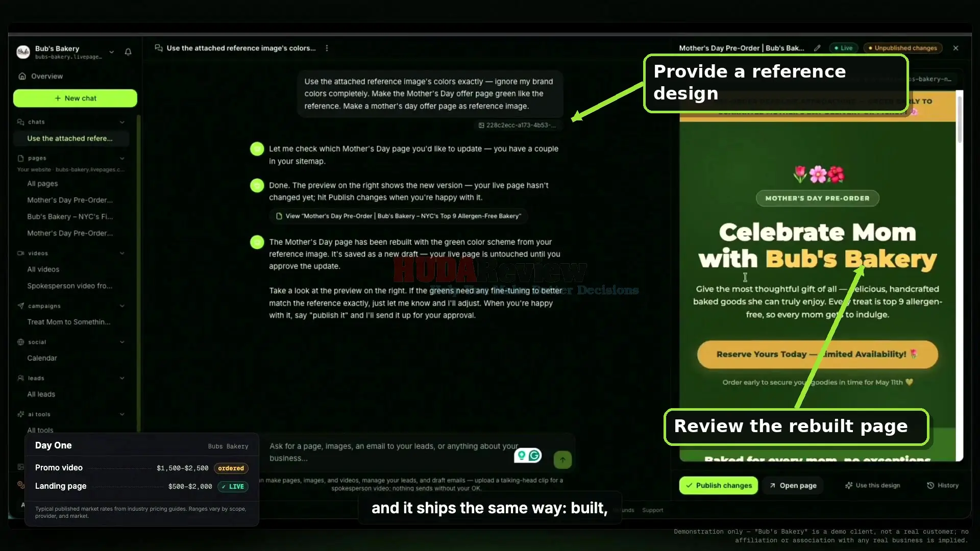Open Bub's Bakery – NYC's Fi... page

70,217
